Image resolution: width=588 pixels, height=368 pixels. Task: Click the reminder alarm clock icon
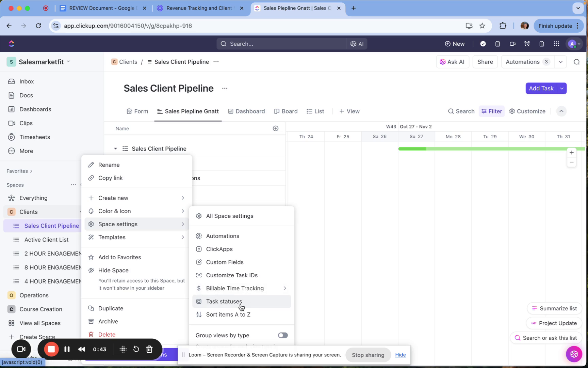(x=527, y=44)
